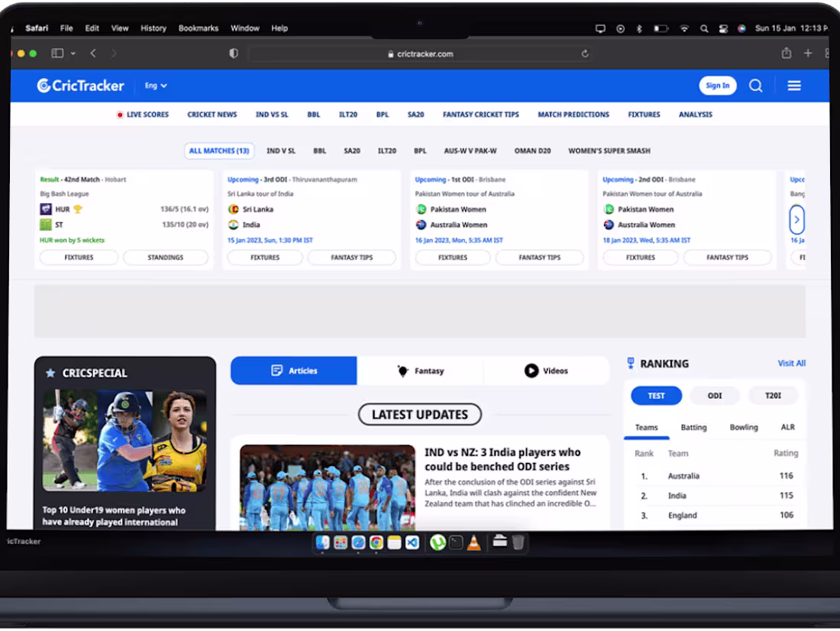This screenshot has height=631, width=840.
Task: Switch to the Videos tab
Action: (546, 371)
